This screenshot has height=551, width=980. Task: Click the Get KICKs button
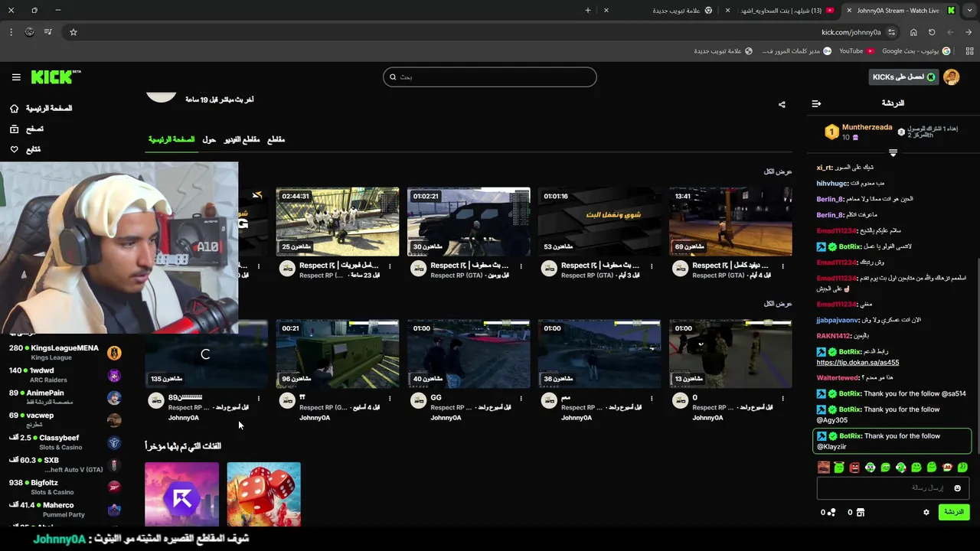[x=903, y=77]
